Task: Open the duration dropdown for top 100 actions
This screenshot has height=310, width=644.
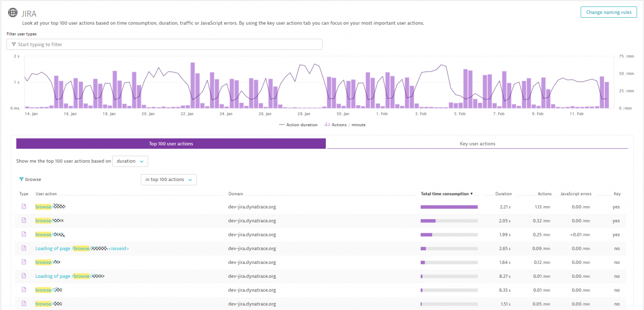Action: (x=129, y=161)
